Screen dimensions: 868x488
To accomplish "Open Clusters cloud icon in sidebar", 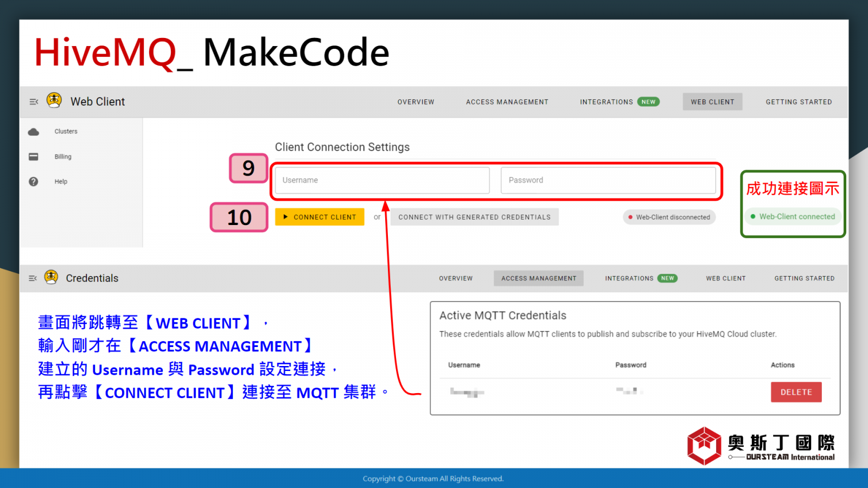I will (34, 132).
